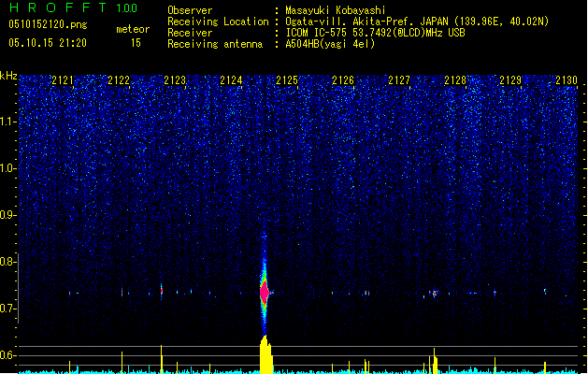Click the large red meteor echo

pyautogui.click(x=265, y=293)
